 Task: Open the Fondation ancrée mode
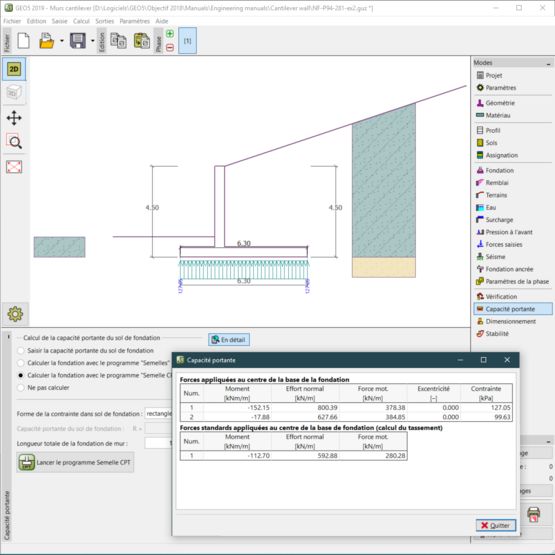click(x=509, y=269)
